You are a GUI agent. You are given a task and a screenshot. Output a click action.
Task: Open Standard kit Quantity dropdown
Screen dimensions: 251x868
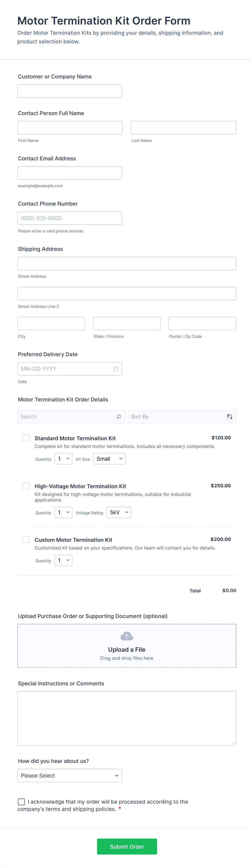[x=63, y=459]
